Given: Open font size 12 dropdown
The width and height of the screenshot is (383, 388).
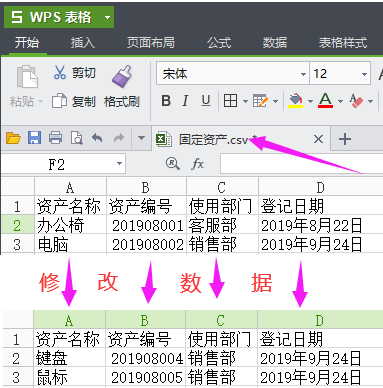Looking at the screenshot, I should pyautogui.click(x=364, y=74).
